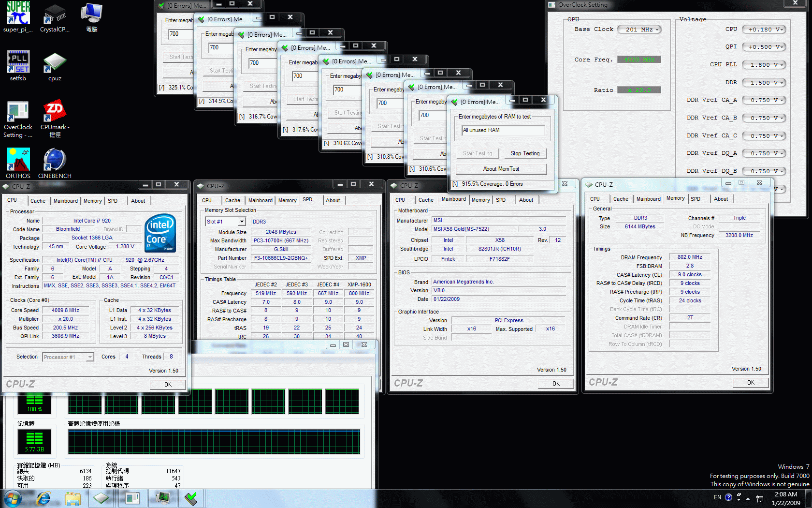Launch the cpuz desktop shortcut
Image resolution: width=812 pixels, height=508 pixels.
(x=55, y=66)
